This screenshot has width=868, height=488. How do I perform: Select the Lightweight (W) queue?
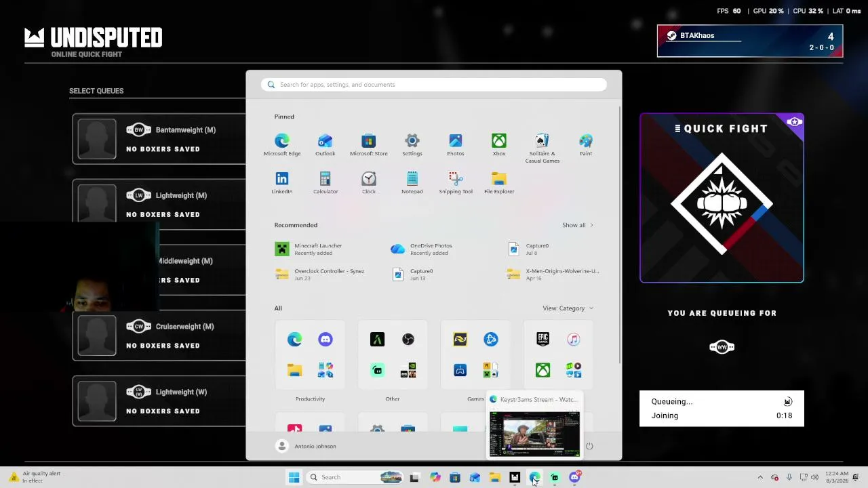(x=159, y=401)
